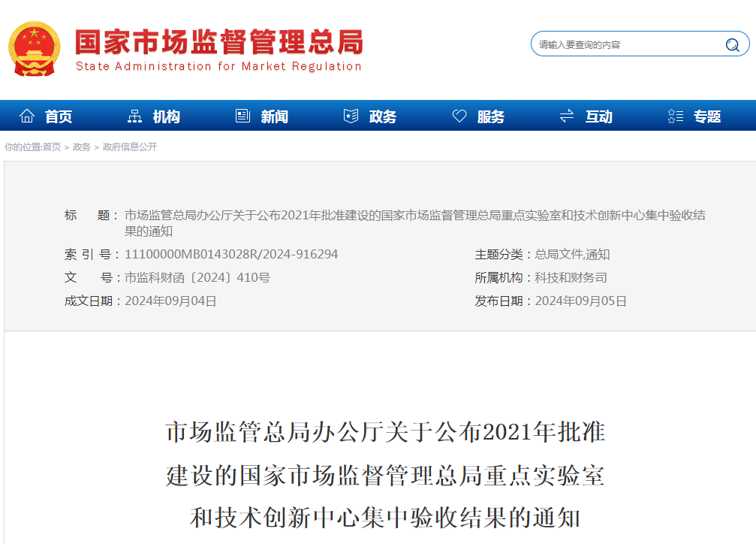This screenshot has width=756, height=544.
Task: Click the State Administration for Market Regulation text
Action: pos(219,66)
